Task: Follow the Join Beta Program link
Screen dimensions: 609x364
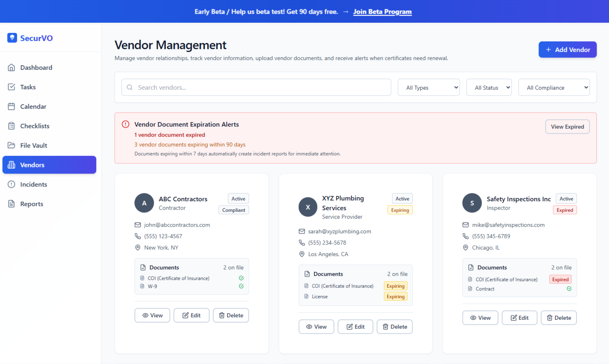Action: click(382, 11)
